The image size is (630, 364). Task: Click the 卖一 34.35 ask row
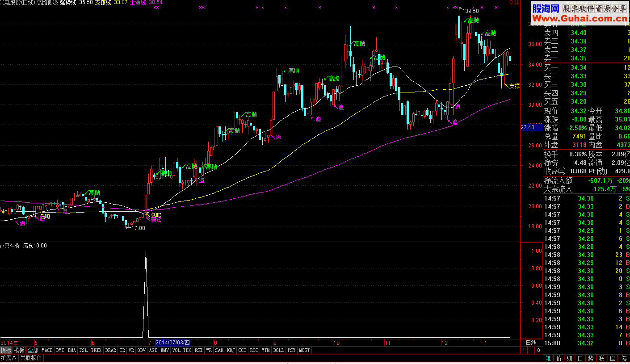pos(587,58)
